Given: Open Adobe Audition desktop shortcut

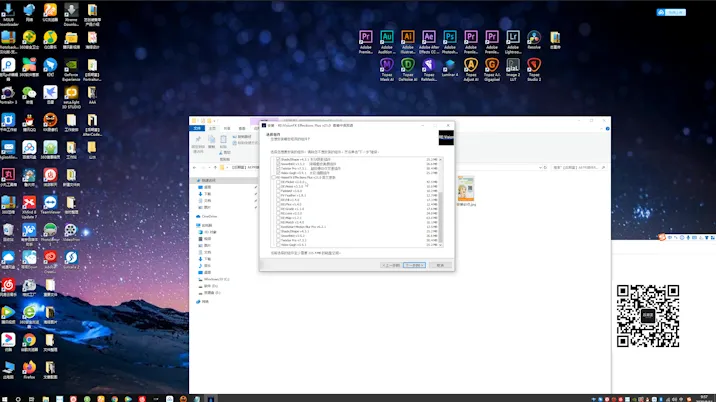Looking at the screenshot, I should pos(387,38).
